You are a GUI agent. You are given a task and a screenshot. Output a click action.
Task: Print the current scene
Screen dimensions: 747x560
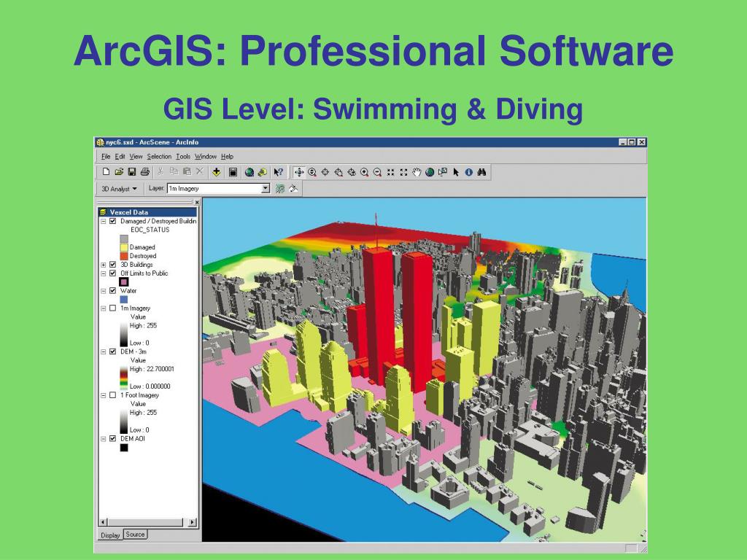[x=145, y=172]
